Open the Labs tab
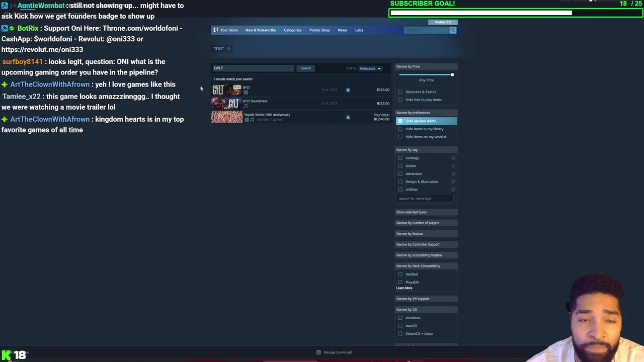644x362 pixels. coord(359,30)
